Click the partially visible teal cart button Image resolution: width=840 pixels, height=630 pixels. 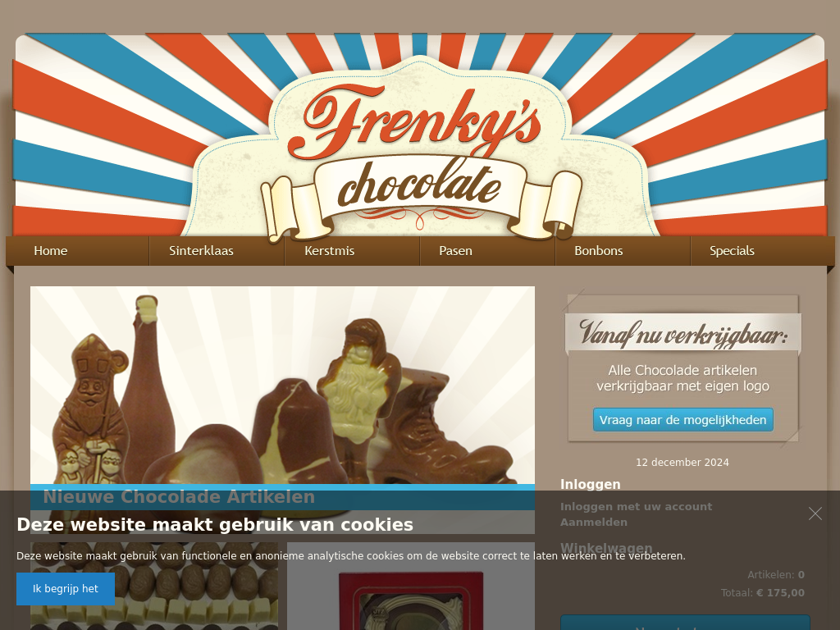[685, 623]
